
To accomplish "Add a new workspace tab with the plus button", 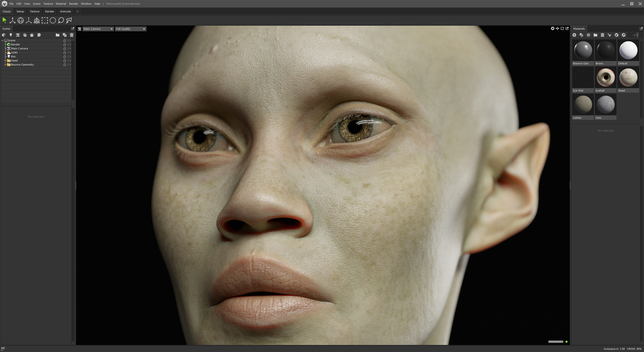I will point(77,11).
